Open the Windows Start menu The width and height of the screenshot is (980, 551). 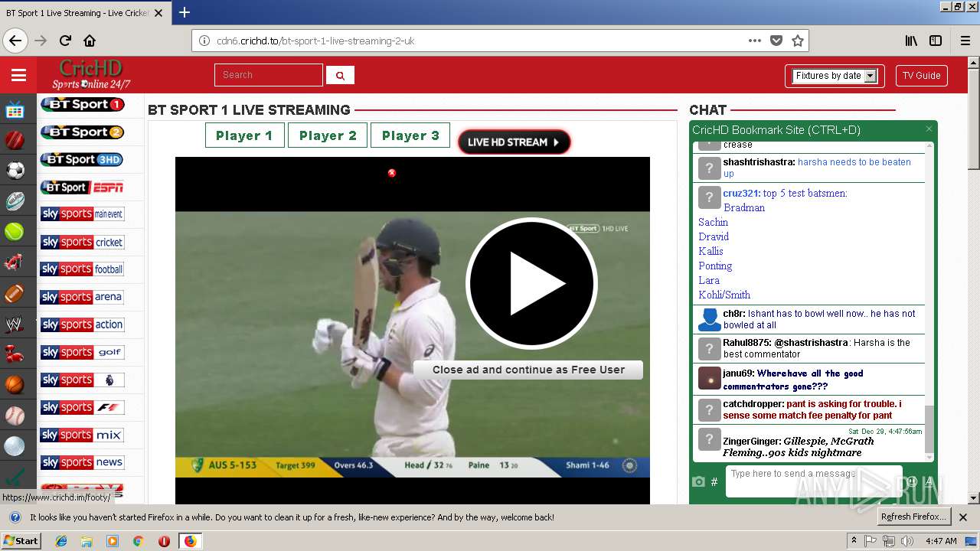pos(21,540)
